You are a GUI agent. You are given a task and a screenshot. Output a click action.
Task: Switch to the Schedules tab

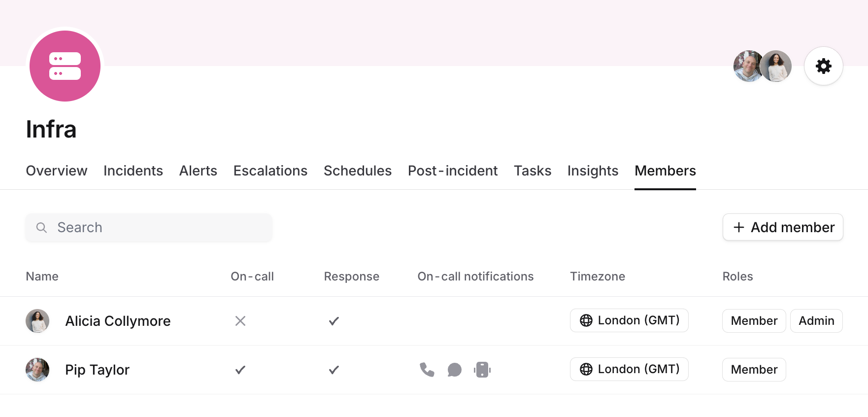point(358,171)
